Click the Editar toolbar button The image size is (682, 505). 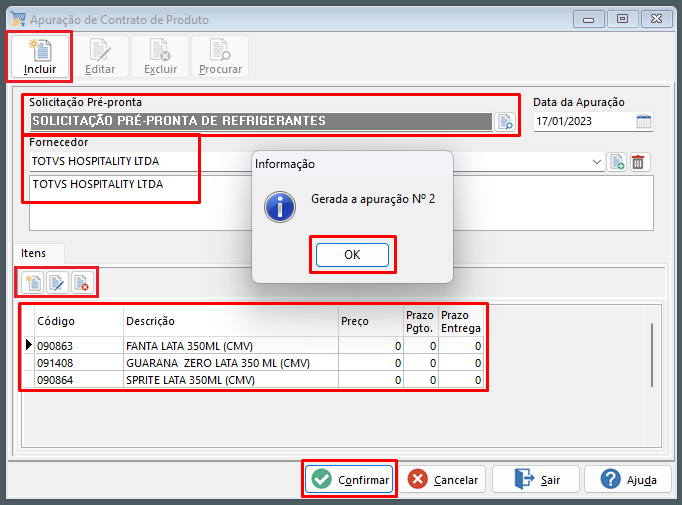[x=100, y=57]
